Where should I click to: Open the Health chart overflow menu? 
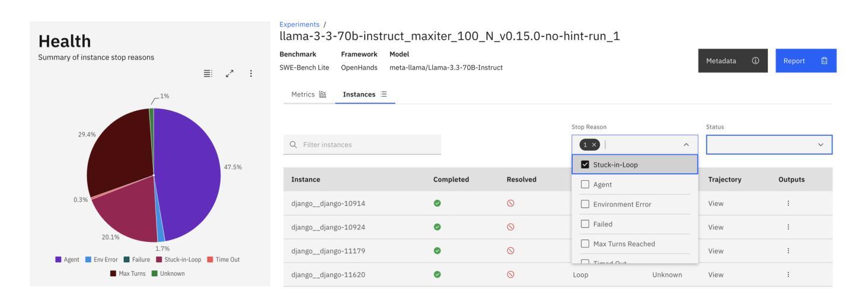(x=251, y=74)
